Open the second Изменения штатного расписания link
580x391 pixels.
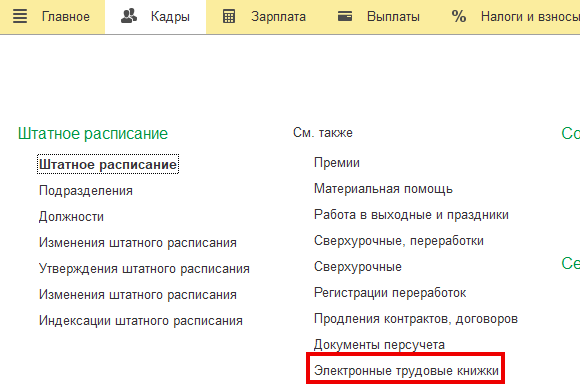coord(138,295)
